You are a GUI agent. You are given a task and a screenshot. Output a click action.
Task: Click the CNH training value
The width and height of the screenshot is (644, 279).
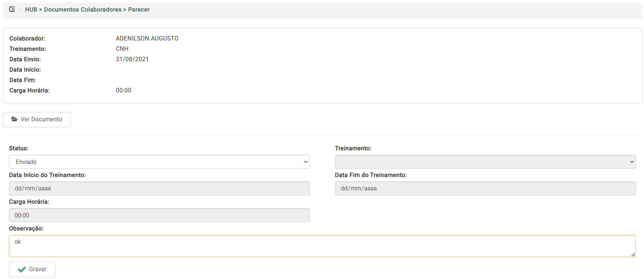tap(122, 49)
